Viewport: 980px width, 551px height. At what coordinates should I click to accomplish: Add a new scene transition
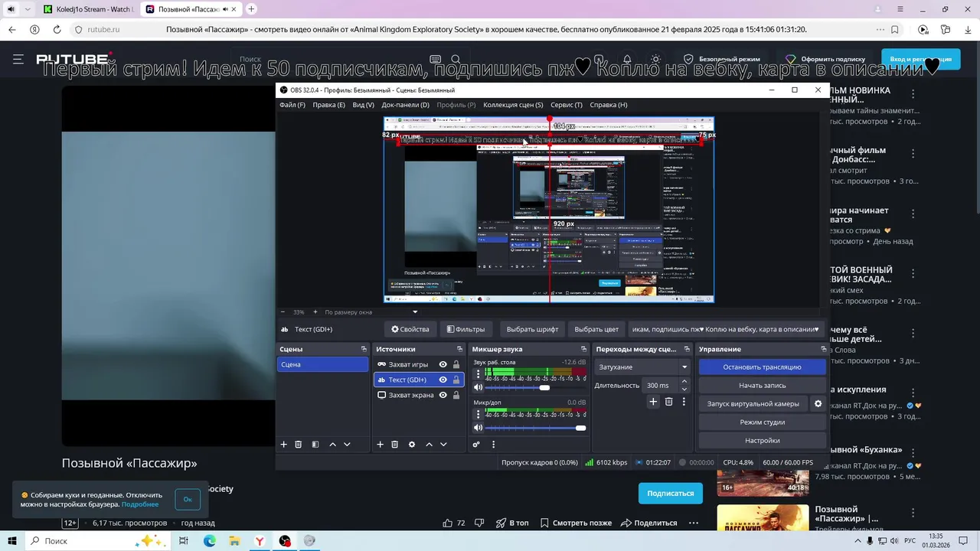653,402
